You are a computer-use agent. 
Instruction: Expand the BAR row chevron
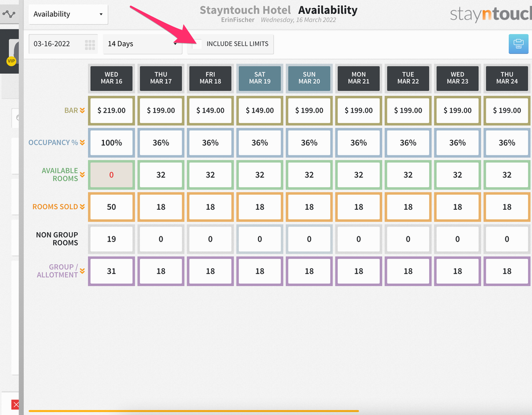tap(82, 110)
